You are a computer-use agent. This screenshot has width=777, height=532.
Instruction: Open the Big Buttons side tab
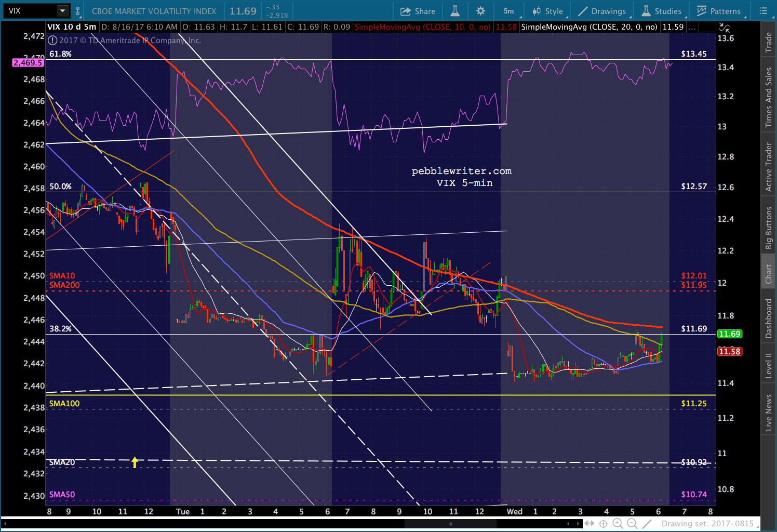click(x=769, y=228)
